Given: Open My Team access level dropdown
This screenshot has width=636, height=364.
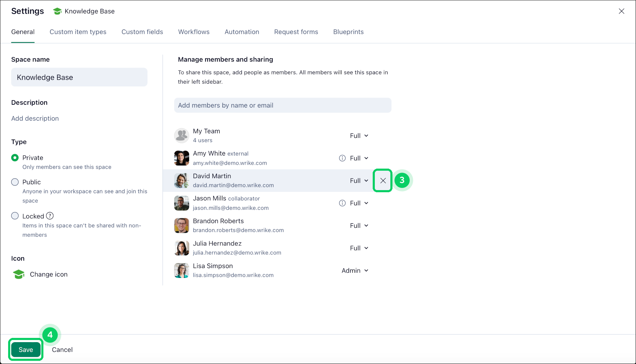Looking at the screenshot, I should point(359,136).
